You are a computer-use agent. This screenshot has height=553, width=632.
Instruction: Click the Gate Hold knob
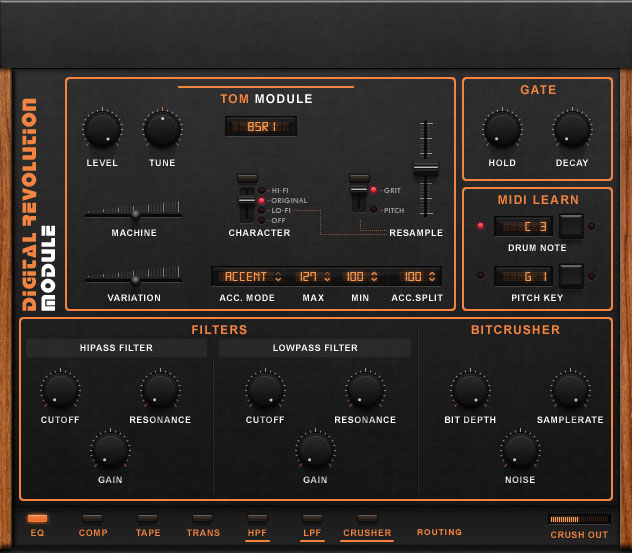pyautogui.click(x=502, y=130)
